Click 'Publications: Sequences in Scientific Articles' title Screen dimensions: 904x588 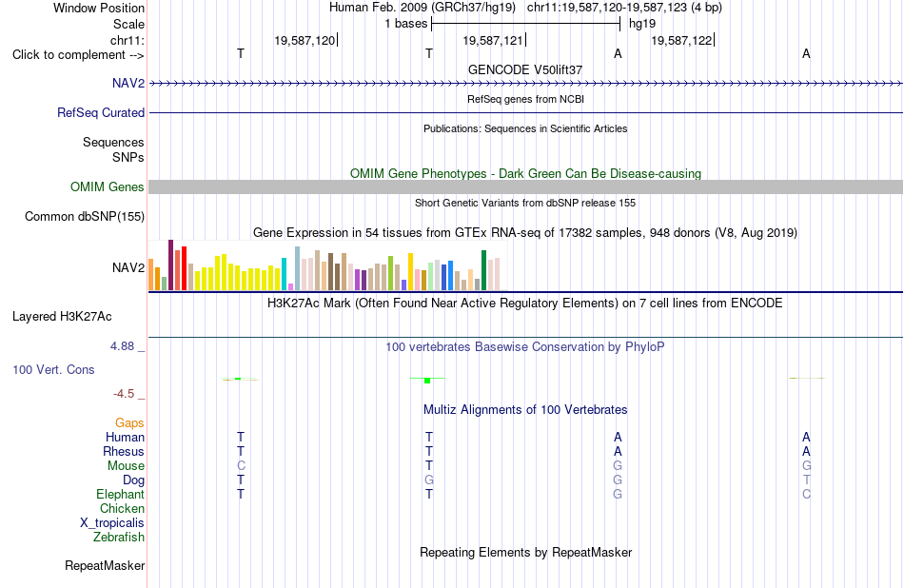[525, 128]
